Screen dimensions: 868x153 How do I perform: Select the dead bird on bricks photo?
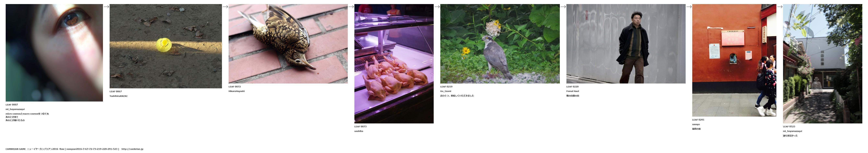point(288,44)
